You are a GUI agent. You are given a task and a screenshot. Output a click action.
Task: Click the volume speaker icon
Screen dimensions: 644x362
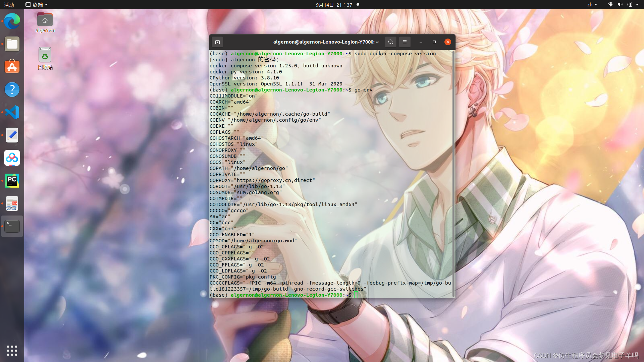pos(620,5)
